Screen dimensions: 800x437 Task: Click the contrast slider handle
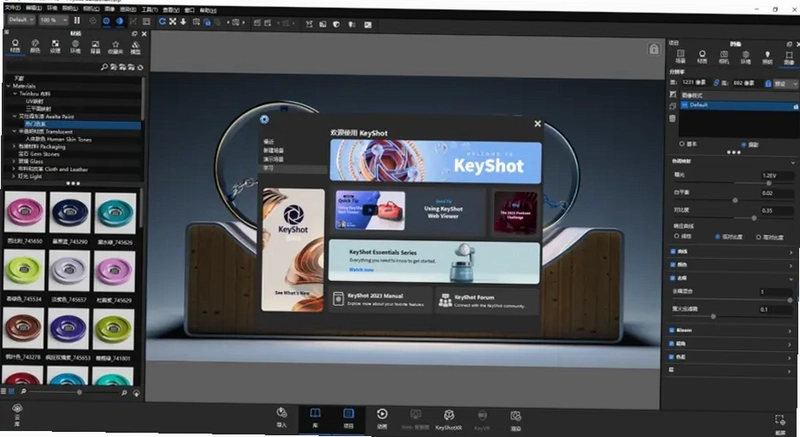pos(754,218)
